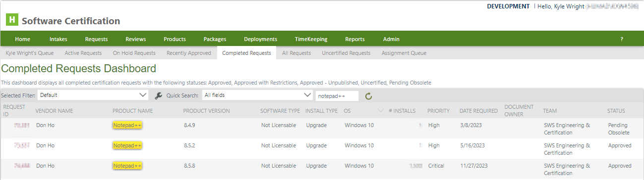
Task: Sort by the Date Required column header
Action: [478, 111]
